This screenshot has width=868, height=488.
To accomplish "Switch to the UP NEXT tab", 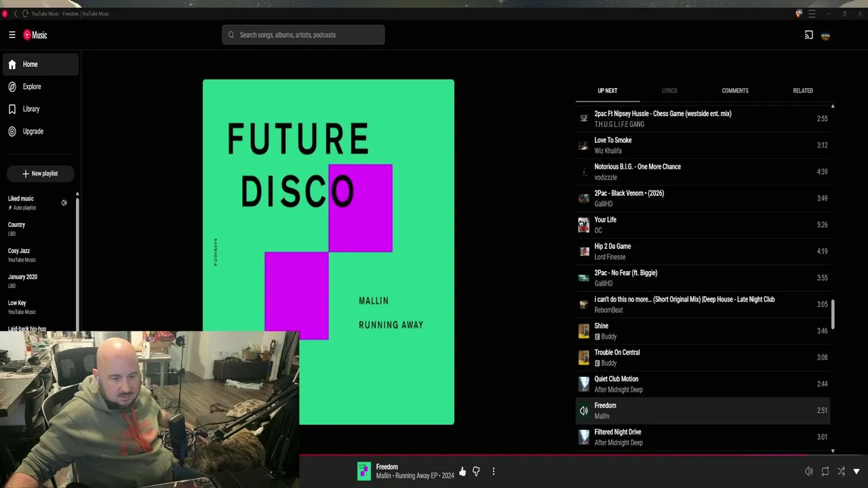I will (608, 91).
